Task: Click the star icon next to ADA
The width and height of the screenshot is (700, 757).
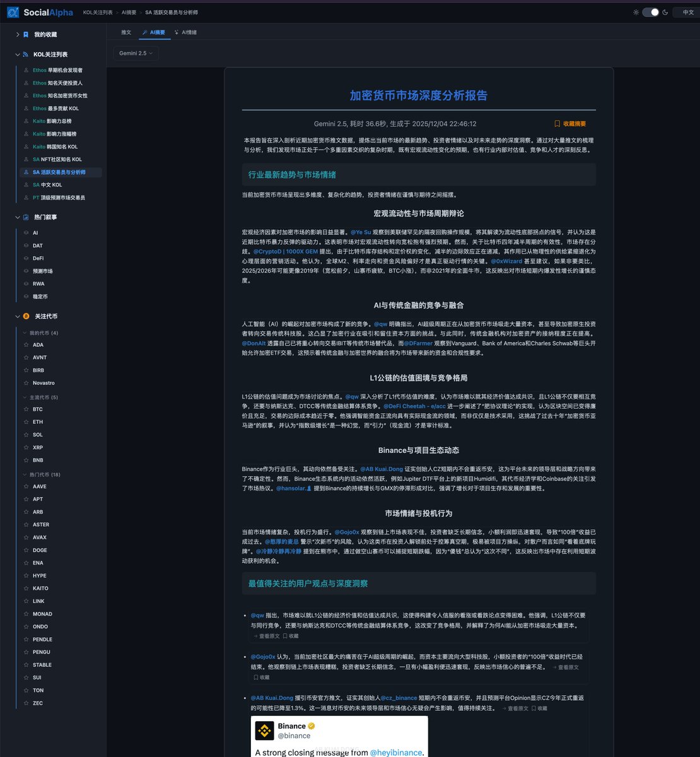Action: pyautogui.click(x=26, y=345)
